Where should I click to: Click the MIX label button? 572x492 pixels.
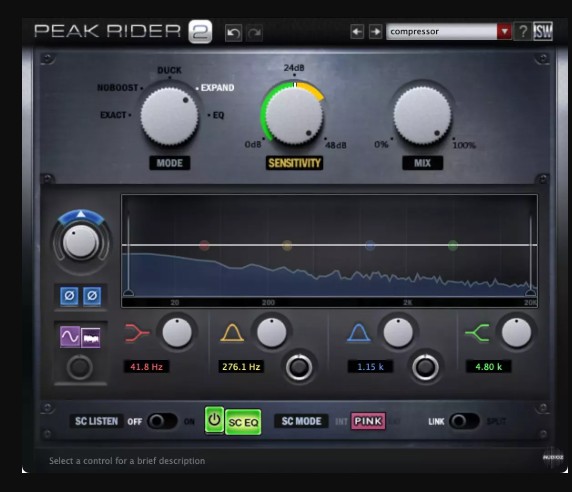tap(422, 163)
